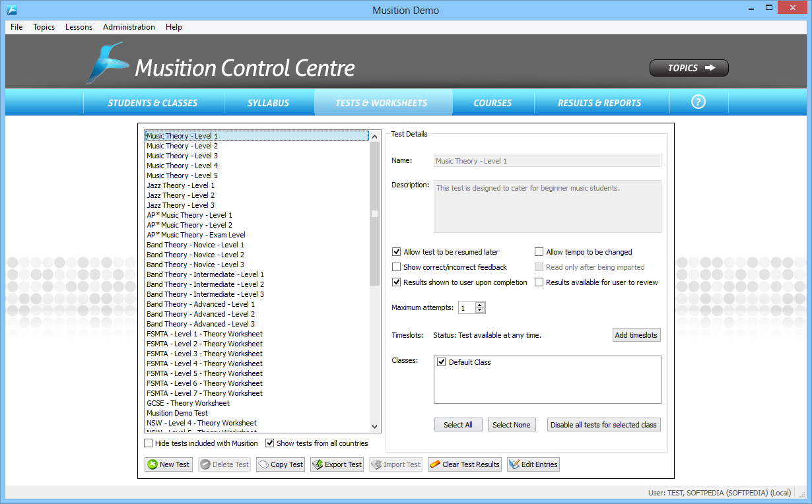Select Band Theory - Novice - Level 2
The width and height of the screenshot is (812, 504).
click(x=257, y=255)
